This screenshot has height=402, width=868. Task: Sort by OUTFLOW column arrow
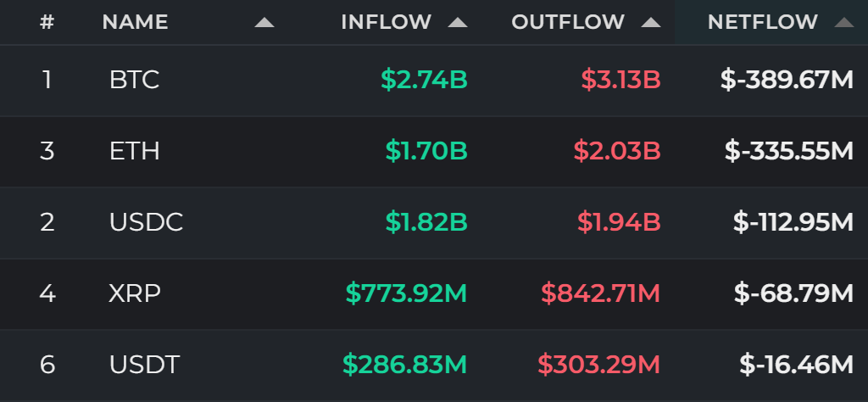(651, 23)
